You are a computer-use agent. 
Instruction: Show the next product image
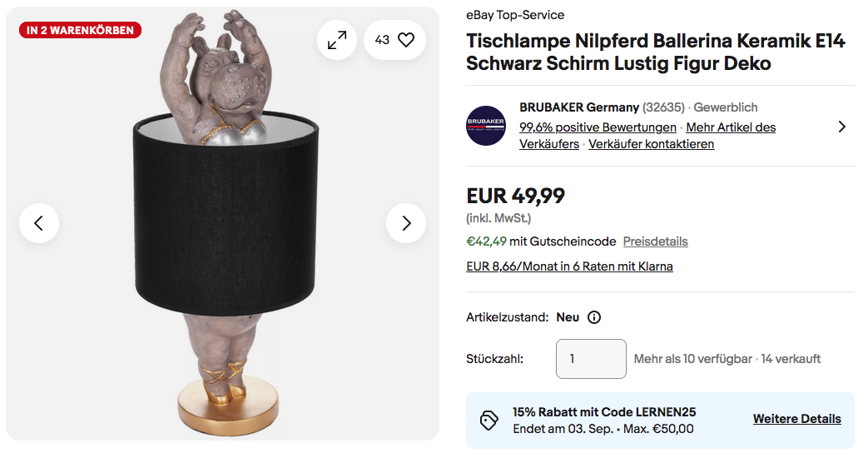tap(406, 223)
